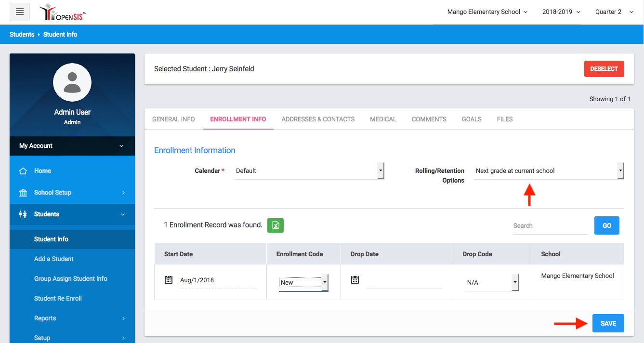Open the Drop Date calendar picker icon

tap(355, 280)
